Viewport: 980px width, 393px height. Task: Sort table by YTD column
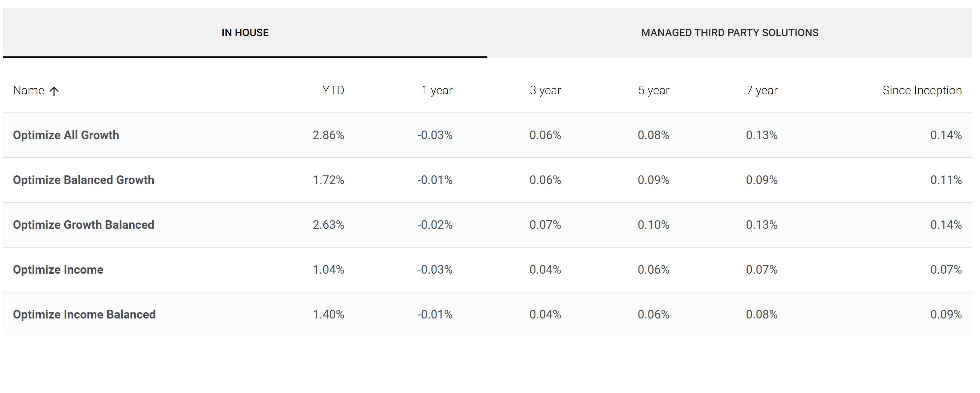(333, 90)
